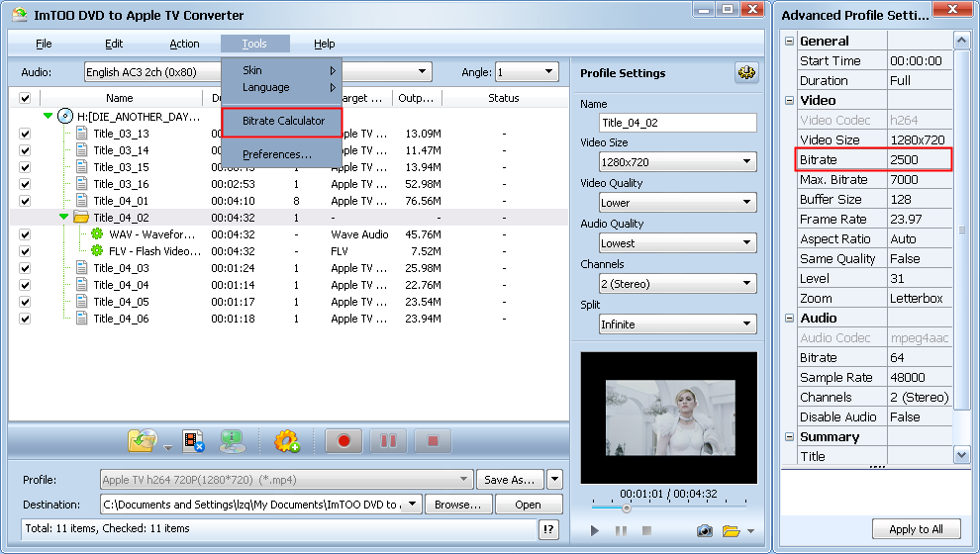The width and height of the screenshot is (980, 554).
Task: Choose Bitrate Calculator from Tools menu
Action: [282, 121]
